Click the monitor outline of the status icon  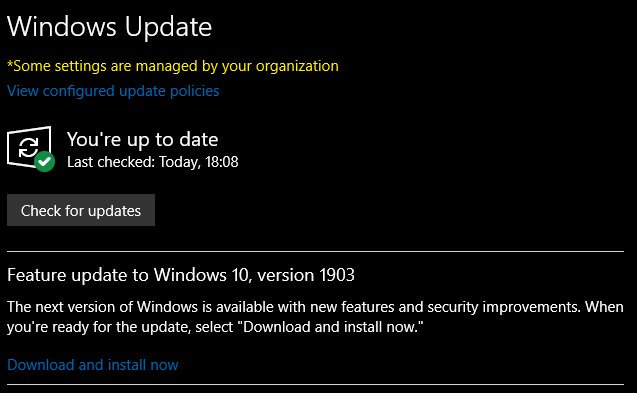29,147
